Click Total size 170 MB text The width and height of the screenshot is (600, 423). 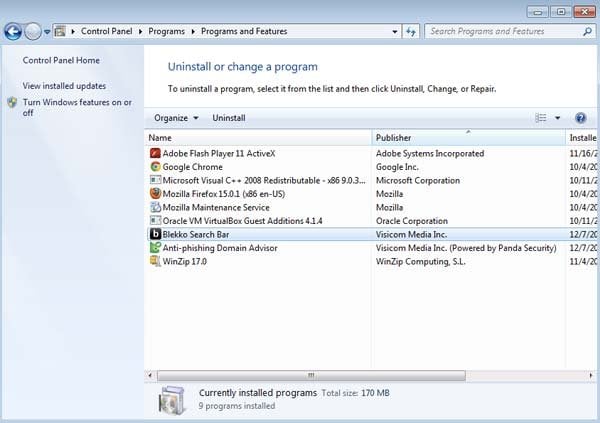tap(355, 393)
